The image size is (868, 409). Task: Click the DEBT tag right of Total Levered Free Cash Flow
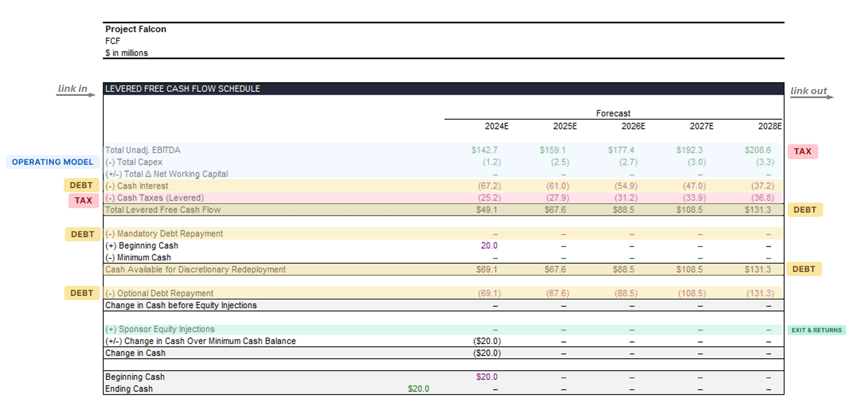(805, 210)
